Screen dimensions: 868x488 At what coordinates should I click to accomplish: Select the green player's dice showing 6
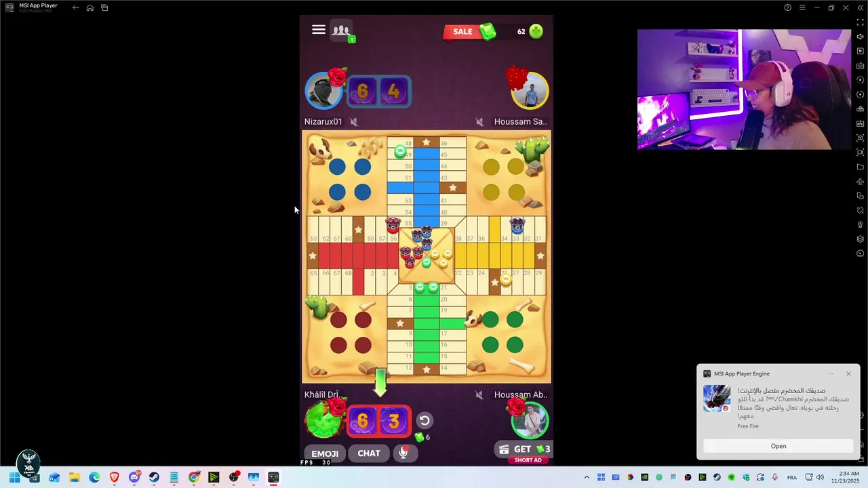pyautogui.click(x=363, y=422)
